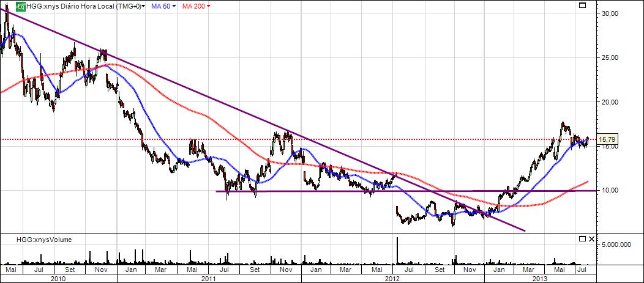Viewport: 644px width, 283px height.
Task: Select the descending purple trendline
Action: (263, 119)
